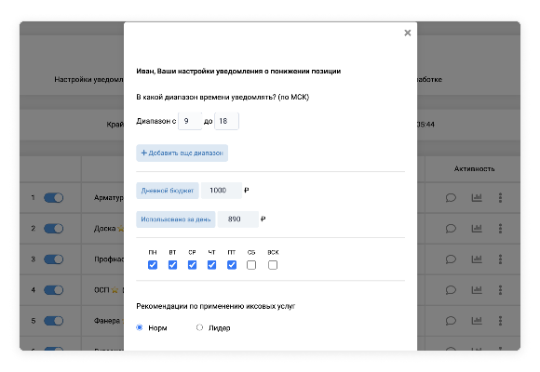
Task: Open the comment icon in row 4
Action: pos(451,290)
